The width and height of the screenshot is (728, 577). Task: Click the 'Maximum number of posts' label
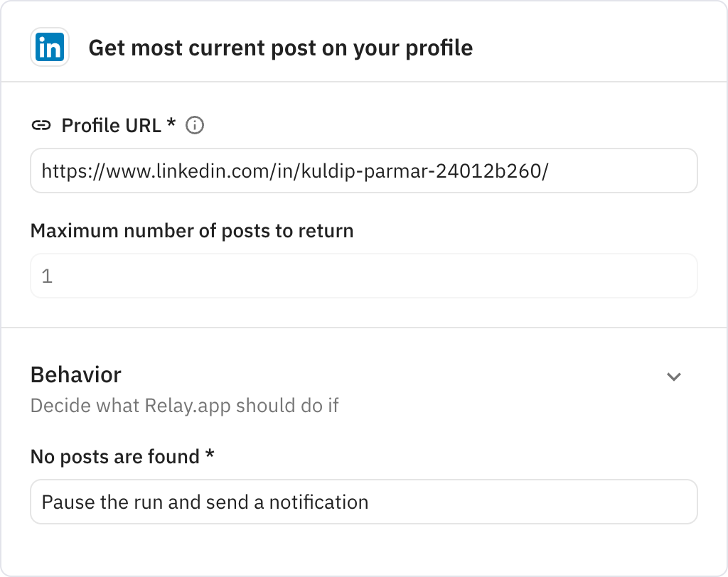point(191,230)
